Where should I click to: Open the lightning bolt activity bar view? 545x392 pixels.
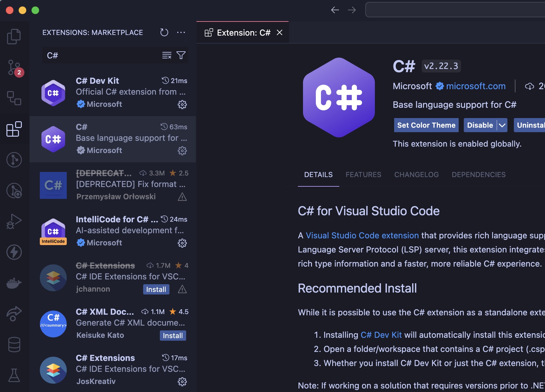point(14,252)
